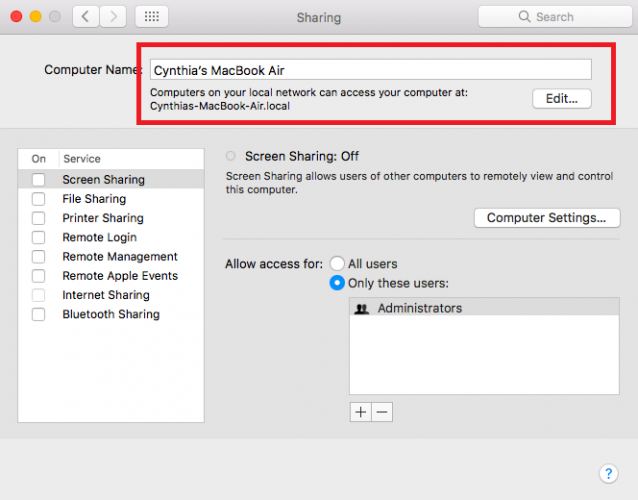This screenshot has width=638, height=500.
Task: Focus the Search field
Action: (555, 17)
